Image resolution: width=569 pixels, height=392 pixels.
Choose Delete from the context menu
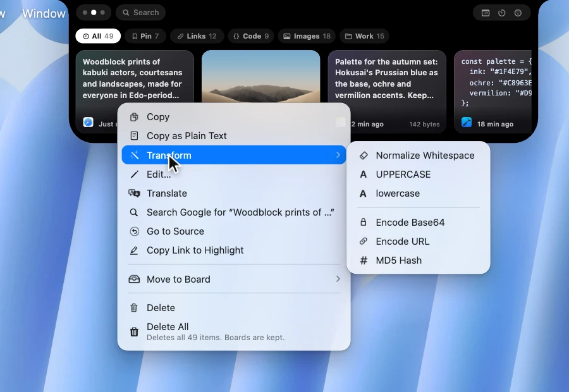coord(234,308)
